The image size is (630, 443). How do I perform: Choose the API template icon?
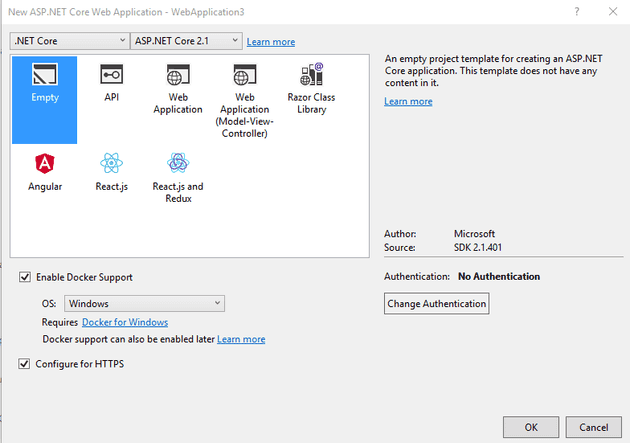[111, 74]
